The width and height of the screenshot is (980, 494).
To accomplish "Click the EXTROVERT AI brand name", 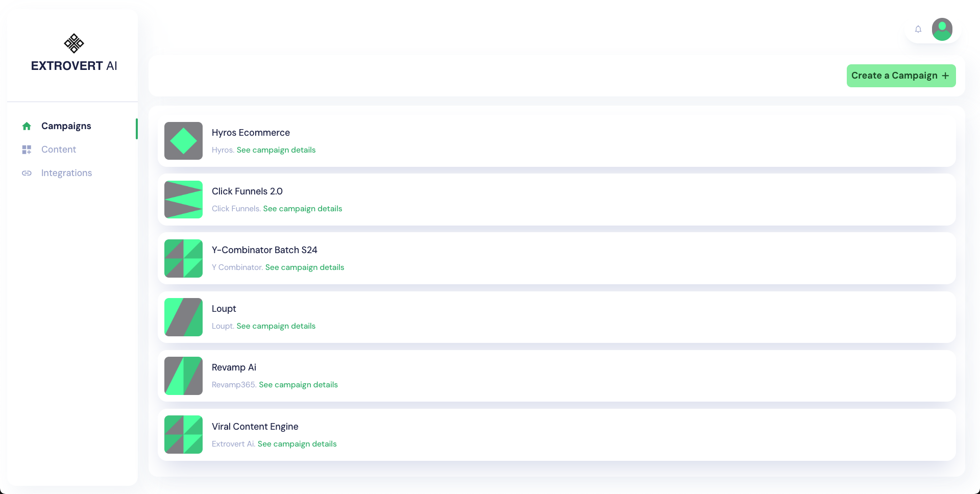I will tap(74, 66).
